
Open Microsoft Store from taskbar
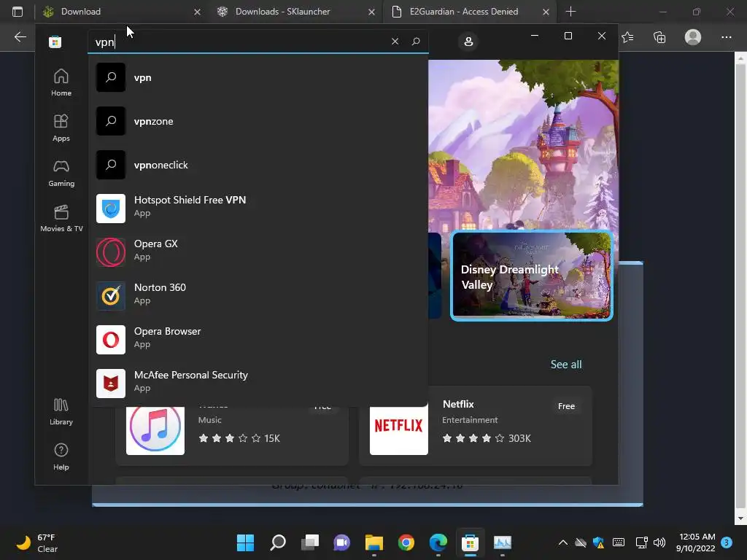tap(470, 542)
